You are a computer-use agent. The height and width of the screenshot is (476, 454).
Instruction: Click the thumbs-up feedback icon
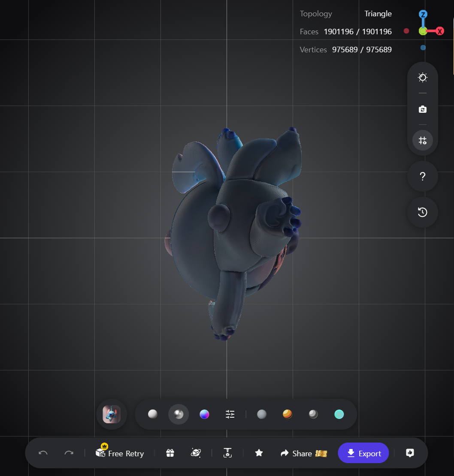[x=410, y=453]
